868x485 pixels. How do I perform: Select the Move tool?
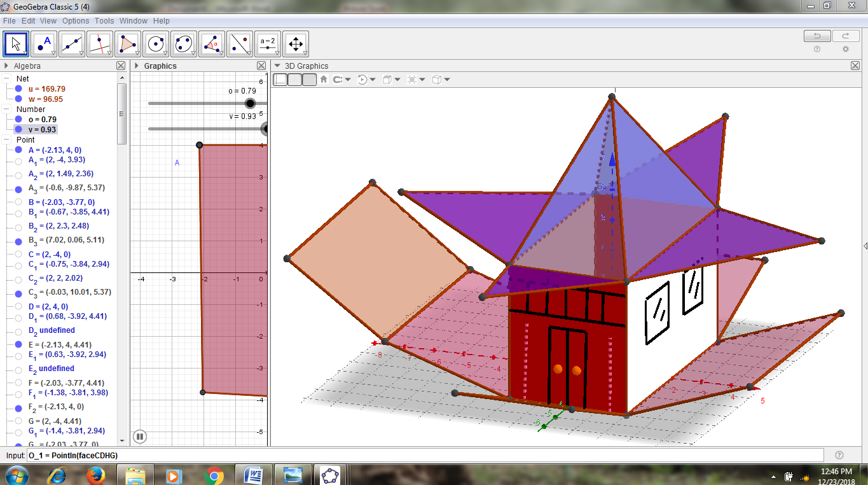click(x=16, y=43)
